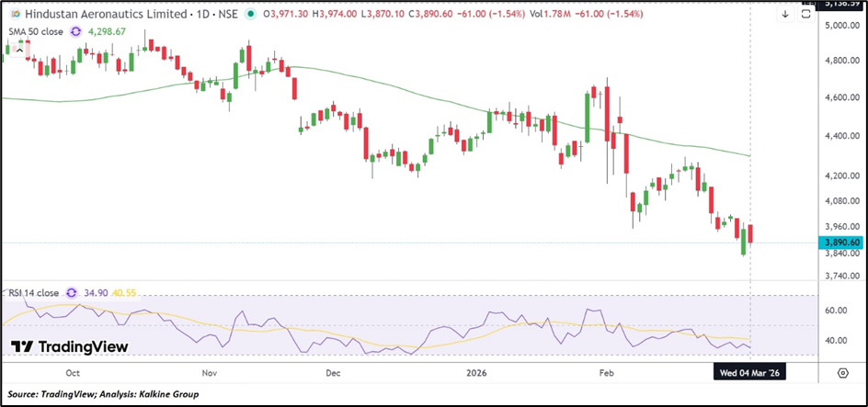Open chart settings gear at bottom right
Screen dimensions: 868x407
(x=842, y=372)
